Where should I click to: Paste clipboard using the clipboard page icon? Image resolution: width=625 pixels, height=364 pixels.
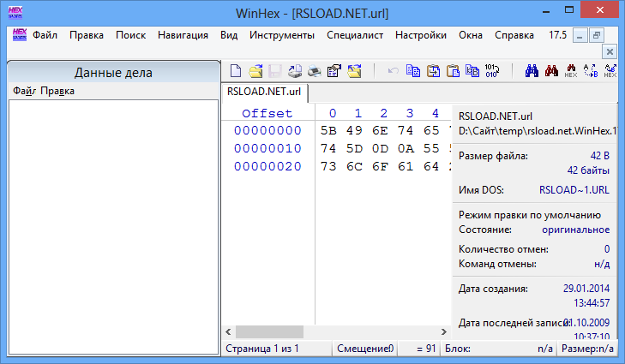point(453,71)
